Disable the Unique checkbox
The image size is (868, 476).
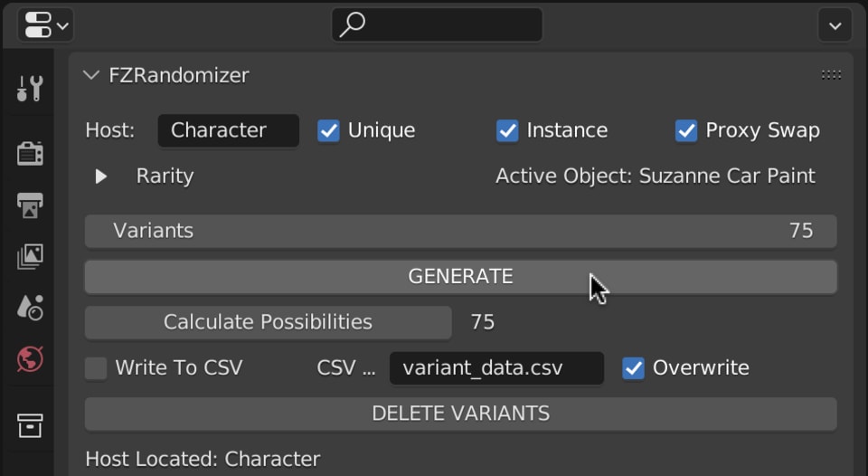pos(328,131)
